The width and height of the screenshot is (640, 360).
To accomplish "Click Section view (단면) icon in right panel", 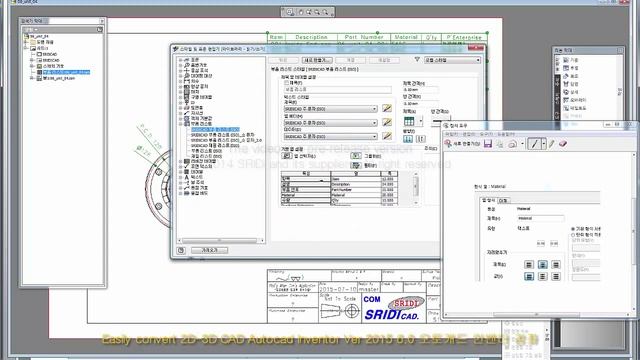I will pos(566,84).
